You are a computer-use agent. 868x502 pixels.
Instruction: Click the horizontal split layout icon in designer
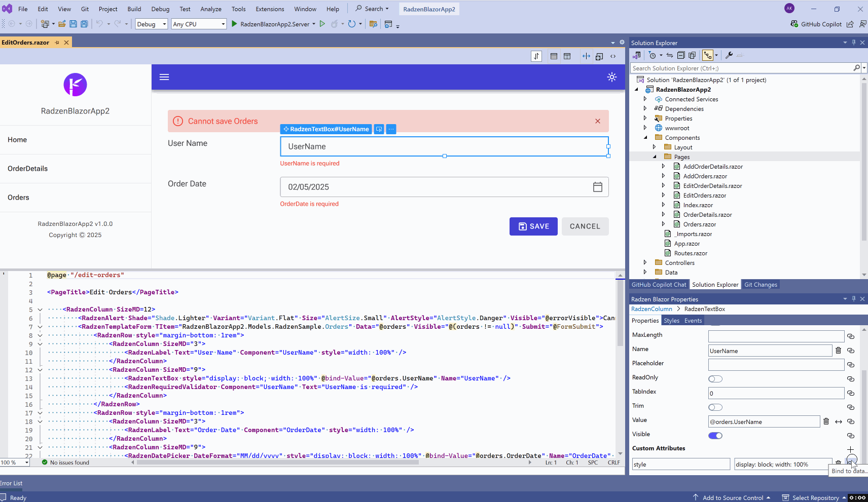point(554,56)
